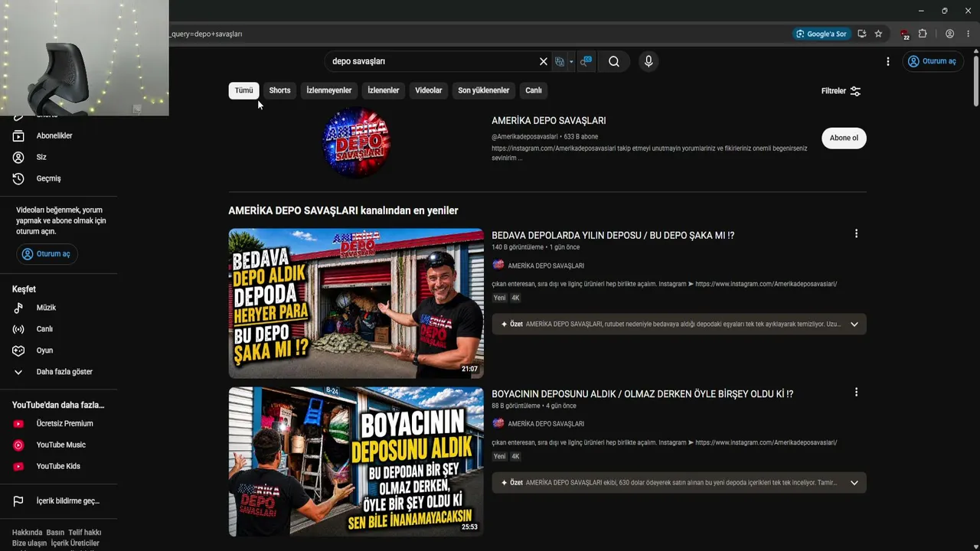Screen dimensions: 980x551
Task: Click the Basın footer link
Action: (55, 533)
